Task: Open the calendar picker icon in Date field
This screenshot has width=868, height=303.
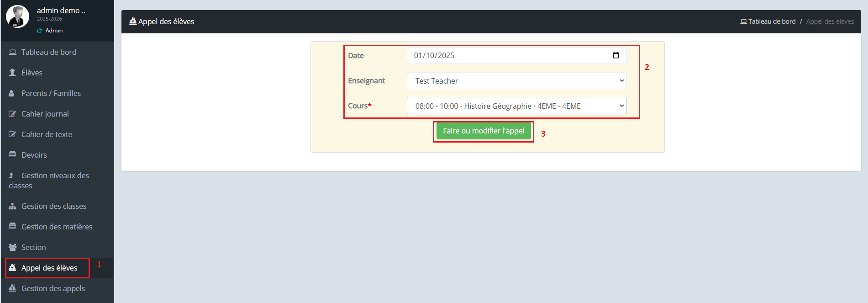Action: (x=615, y=55)
